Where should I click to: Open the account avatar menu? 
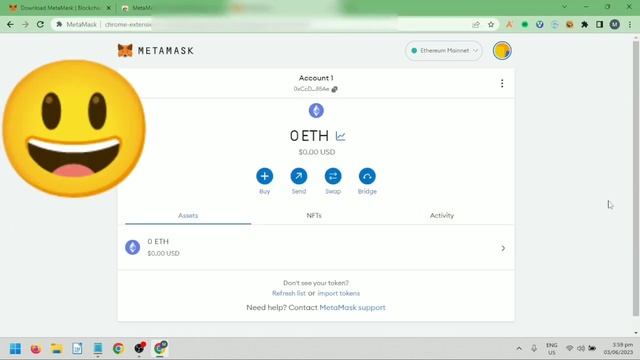[x=502, y=51]
